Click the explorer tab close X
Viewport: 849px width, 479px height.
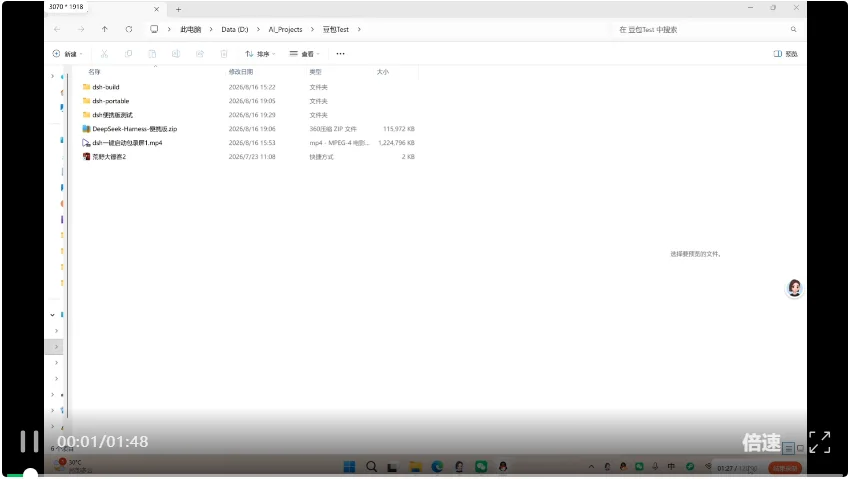click(156, 9)
